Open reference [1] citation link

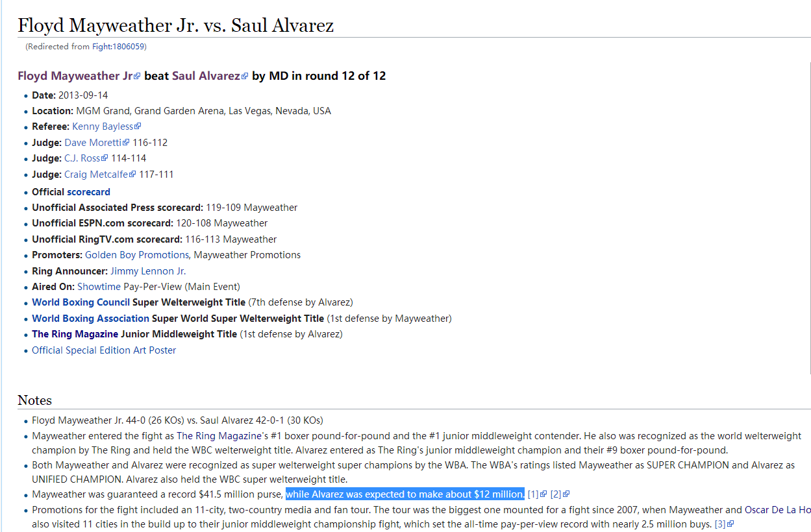pos(533,494)
